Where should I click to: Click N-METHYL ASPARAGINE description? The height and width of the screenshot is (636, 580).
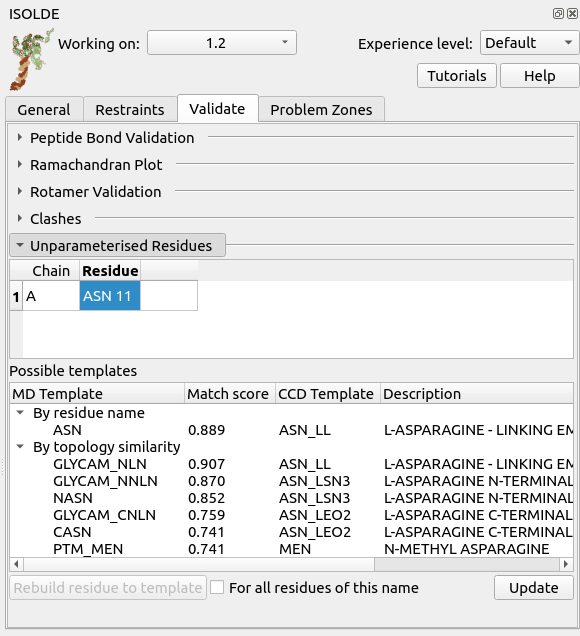point(466,549)
